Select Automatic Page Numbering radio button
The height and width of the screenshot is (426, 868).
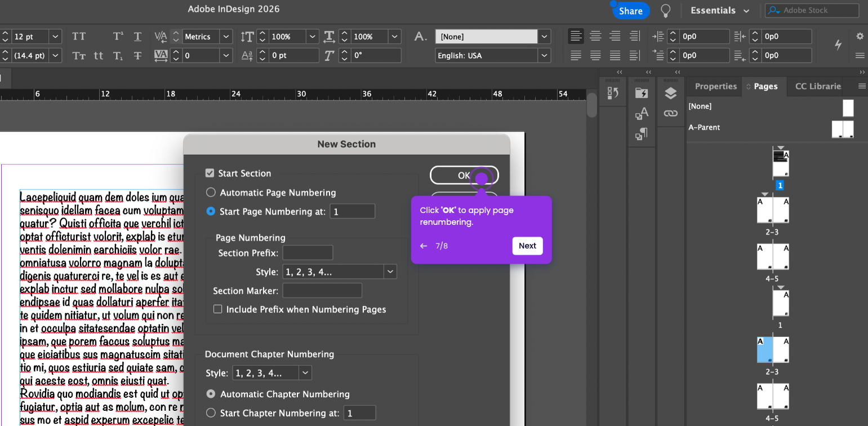[211, 193]
